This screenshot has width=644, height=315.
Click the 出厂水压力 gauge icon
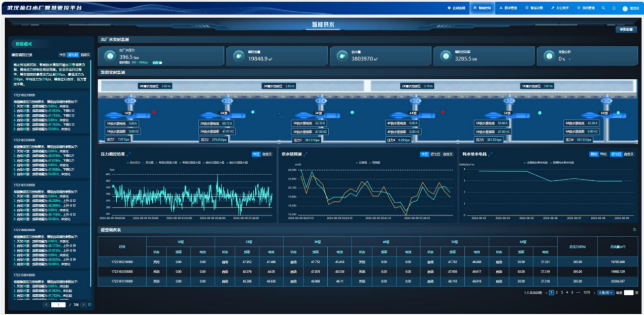click(x=109, y=56)
